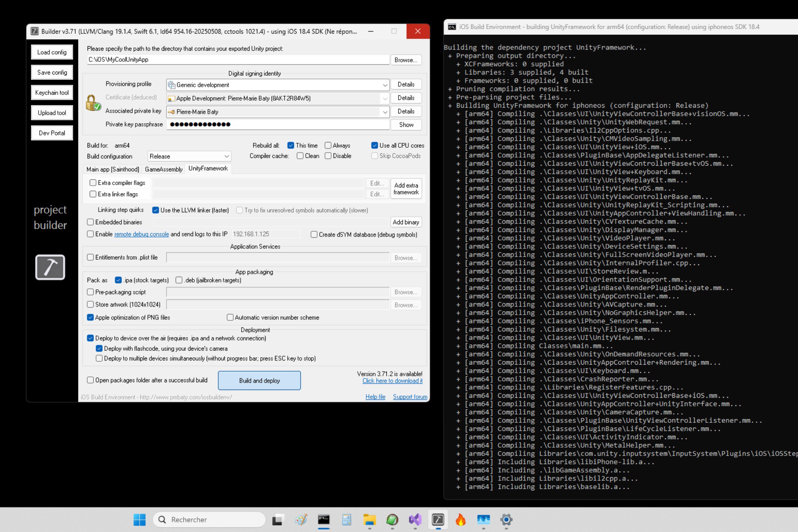Enable the 'Always' rebuild checkbox
The height and width of the screenshot is (532, 798).
[328, 145]
